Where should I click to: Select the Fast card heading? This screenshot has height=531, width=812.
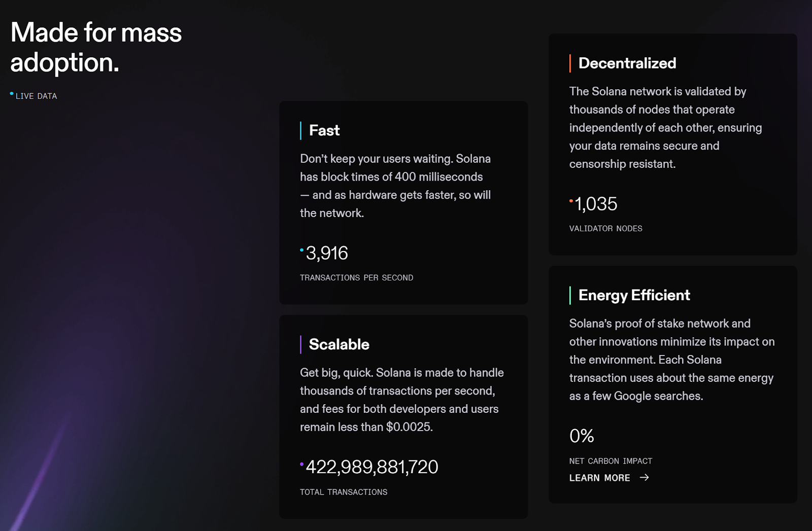[324, 130]
